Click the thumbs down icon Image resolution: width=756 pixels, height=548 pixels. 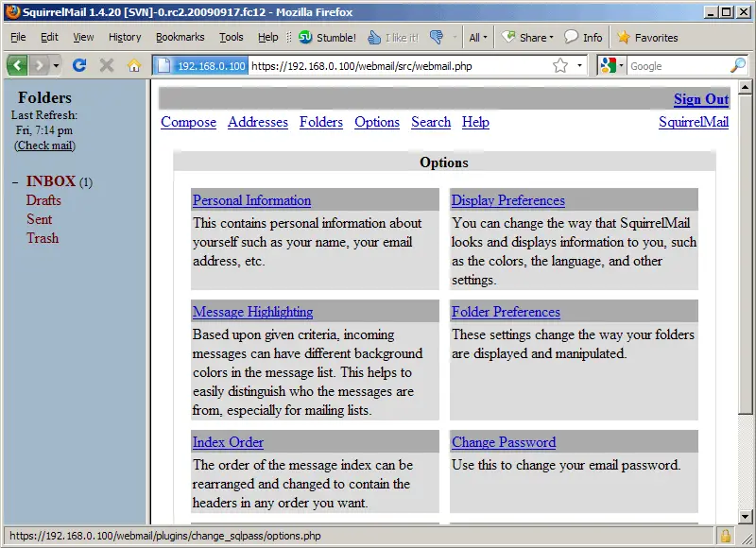pos(437,37)
